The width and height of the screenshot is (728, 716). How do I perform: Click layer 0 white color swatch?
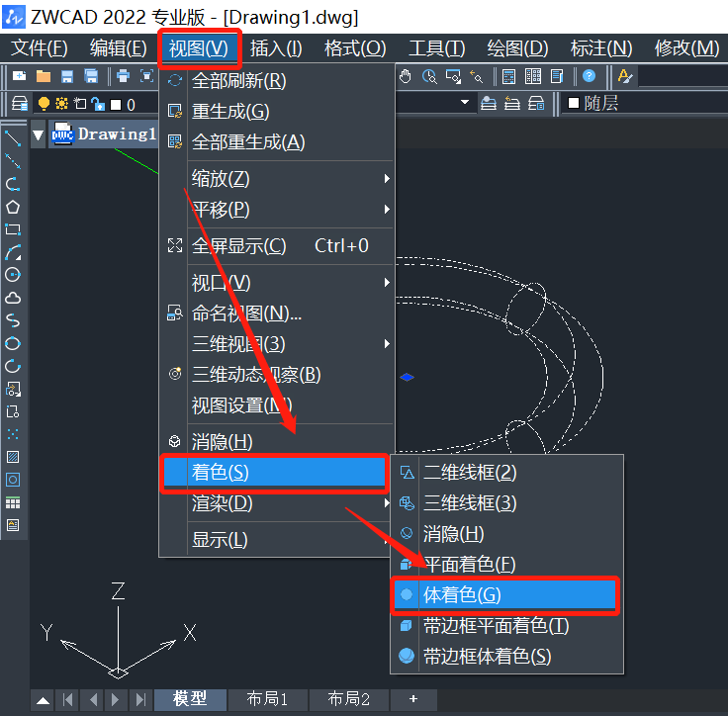pos(116,105)
